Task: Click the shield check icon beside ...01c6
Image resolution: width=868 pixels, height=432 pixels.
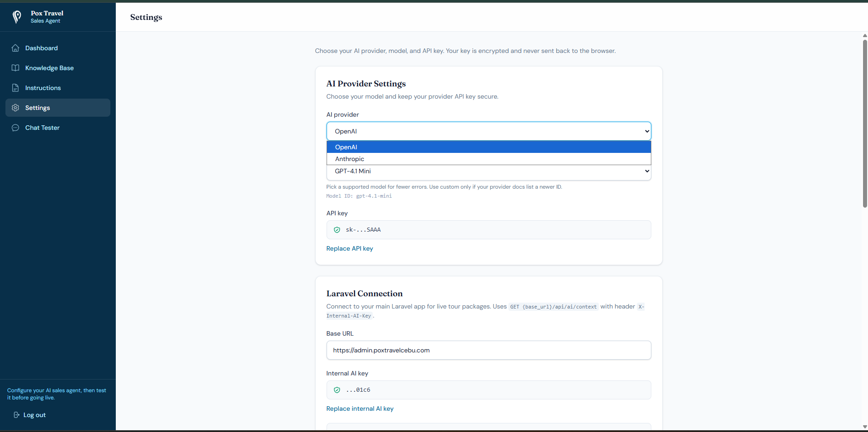Action: 337,390
